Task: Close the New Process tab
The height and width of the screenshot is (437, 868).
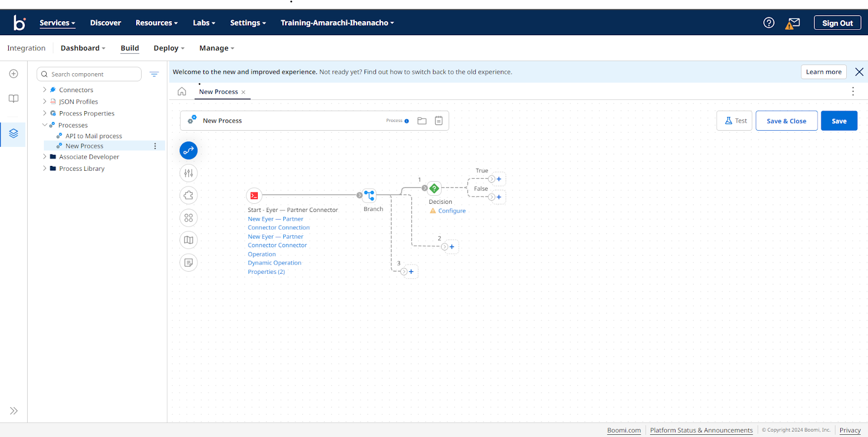Action: (244, 92)
